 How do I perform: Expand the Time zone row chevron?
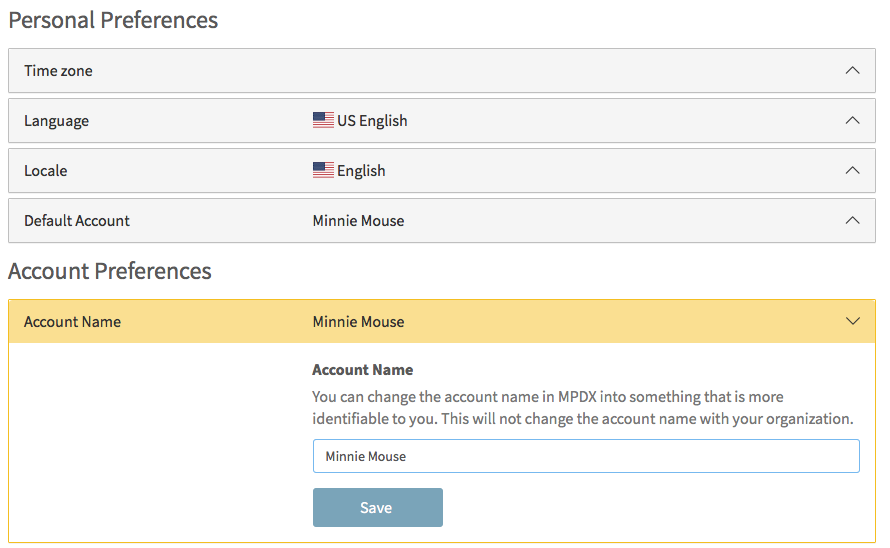852,70
